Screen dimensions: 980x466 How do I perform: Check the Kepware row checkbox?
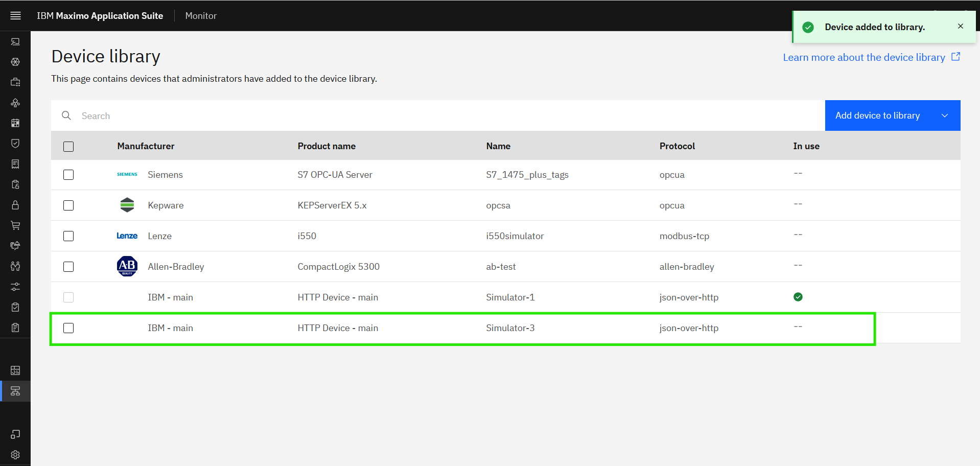pos(68,205)
